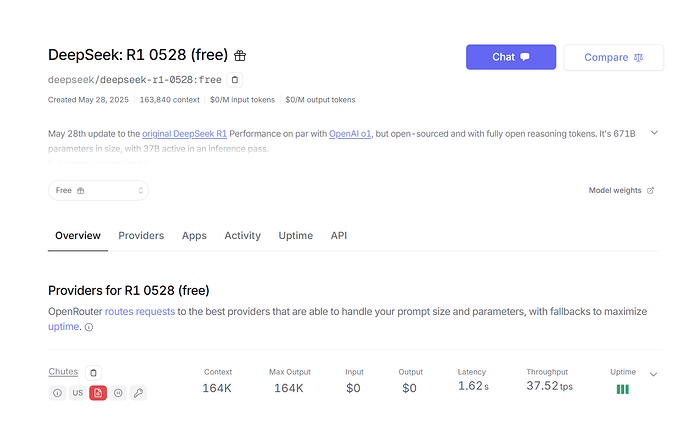Click the 37.52 tps throughput value

[x=550, y=386]
